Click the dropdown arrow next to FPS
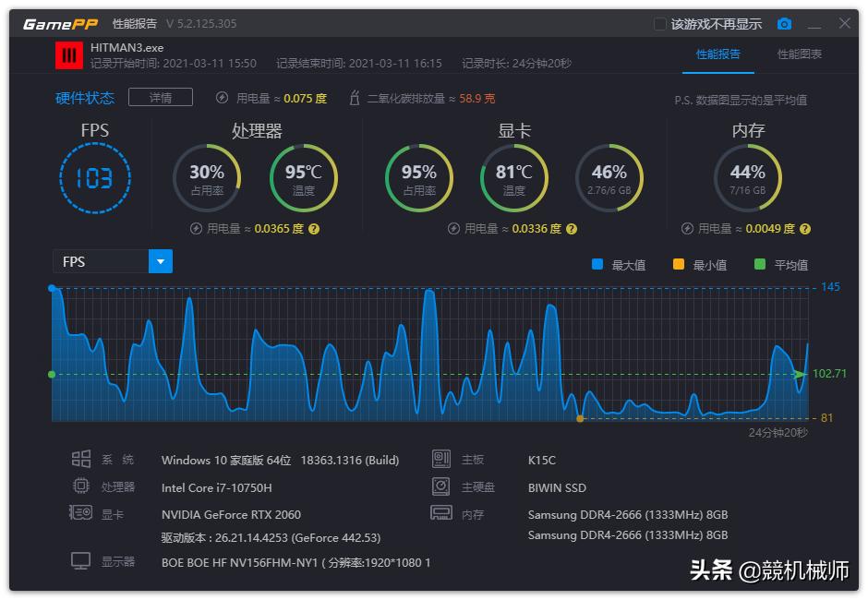 [x=160, y=261]
